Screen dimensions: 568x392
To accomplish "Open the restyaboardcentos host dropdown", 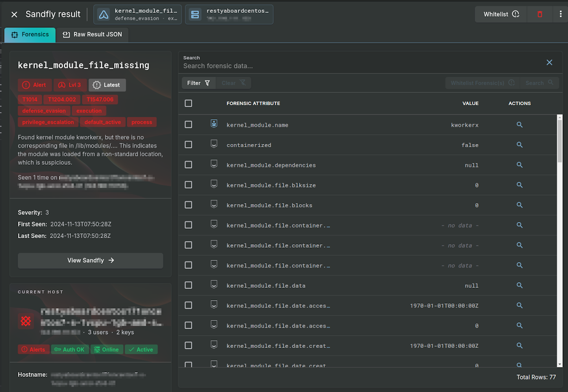I will coord(229,14).
